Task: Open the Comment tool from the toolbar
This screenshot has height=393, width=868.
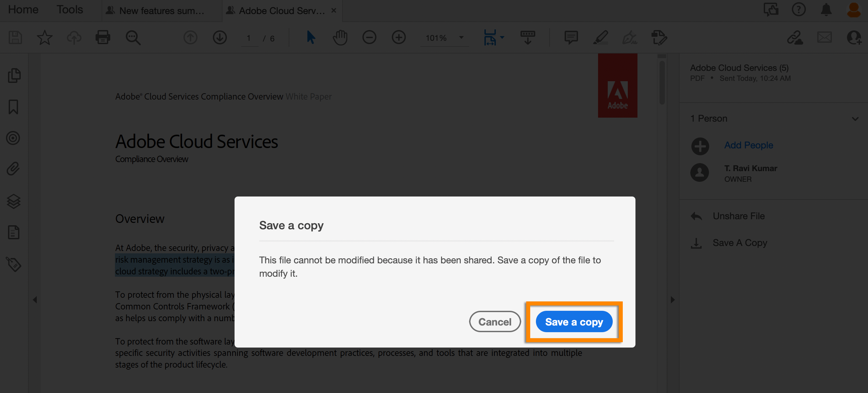Action: (571, 37)
